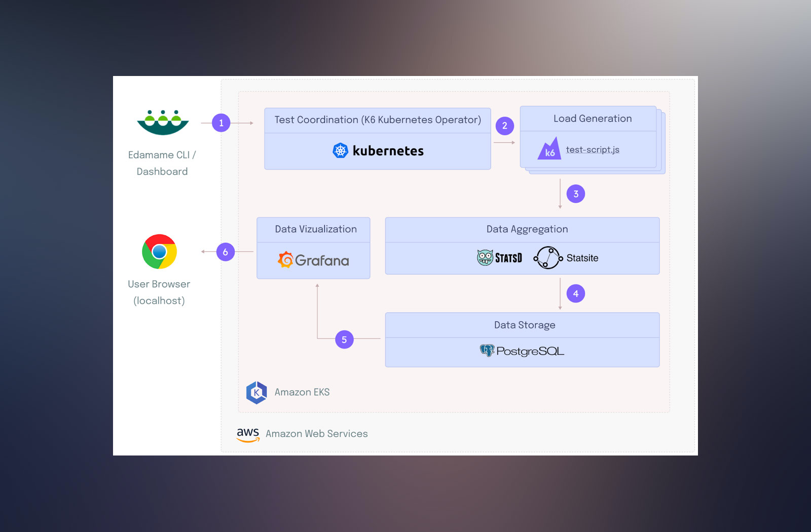Image resolution: width=811 pixels, height=532 pixels.
Task: Select the Data Storage heading
Action: [x=525, y=325]
